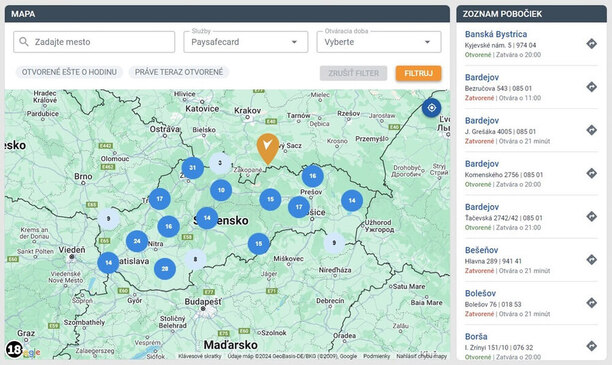The height and width of the screenshot is (365, 612).
Task: Click the ZRUŠIŤ FILTER button
Action: (354, 73)
